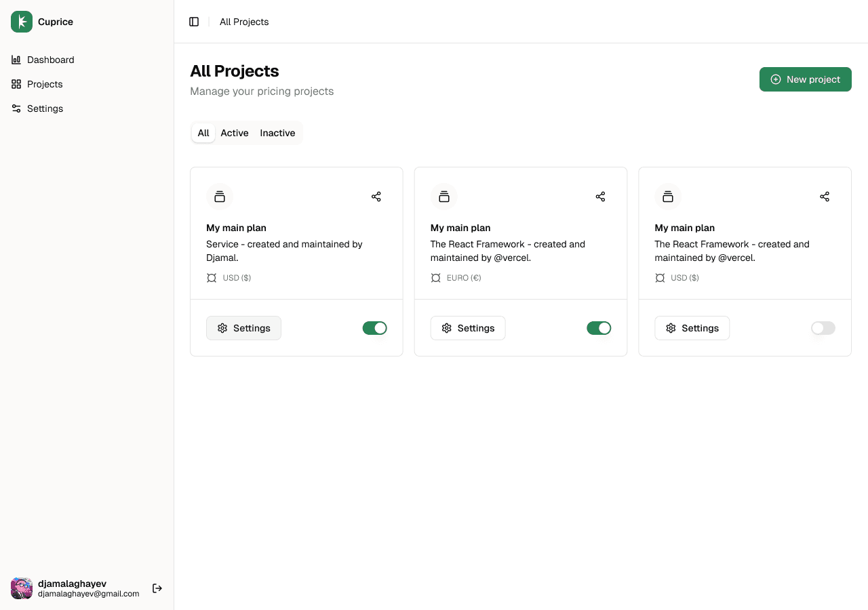Toggle the sidebar panel icon
The width and height of the screenshot is (868, 610).
[194, 22]
